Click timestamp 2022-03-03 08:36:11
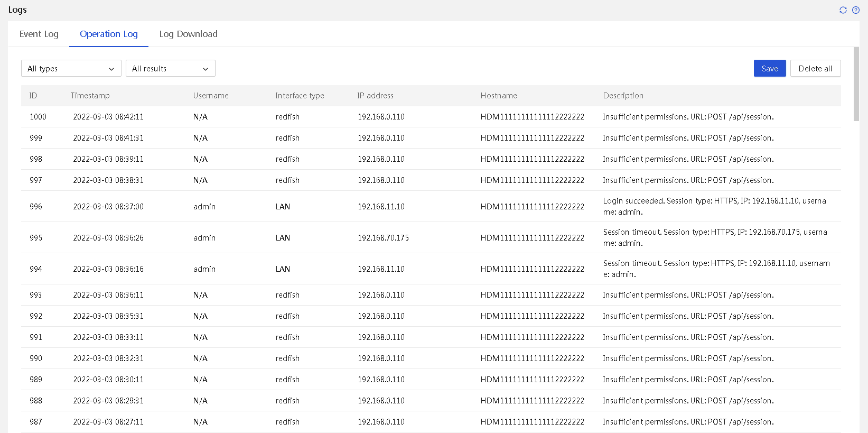868x433 pixels. click(x=108, y=295)
